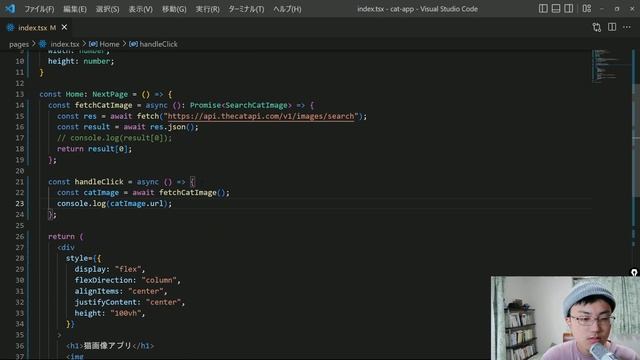Viewport: 640px width, 360px height.
Task: Open the 表示(V) menu
Action: point(140,9)
